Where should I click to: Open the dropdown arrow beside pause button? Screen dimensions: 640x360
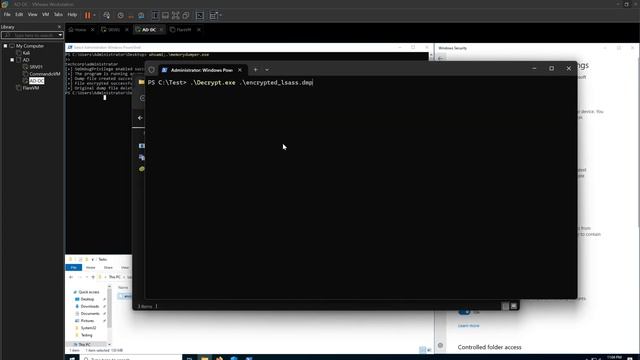click(x=94, y=16)
